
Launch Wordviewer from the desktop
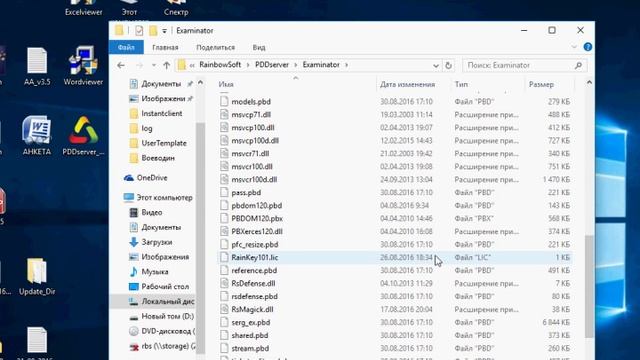tap(83, 66)
